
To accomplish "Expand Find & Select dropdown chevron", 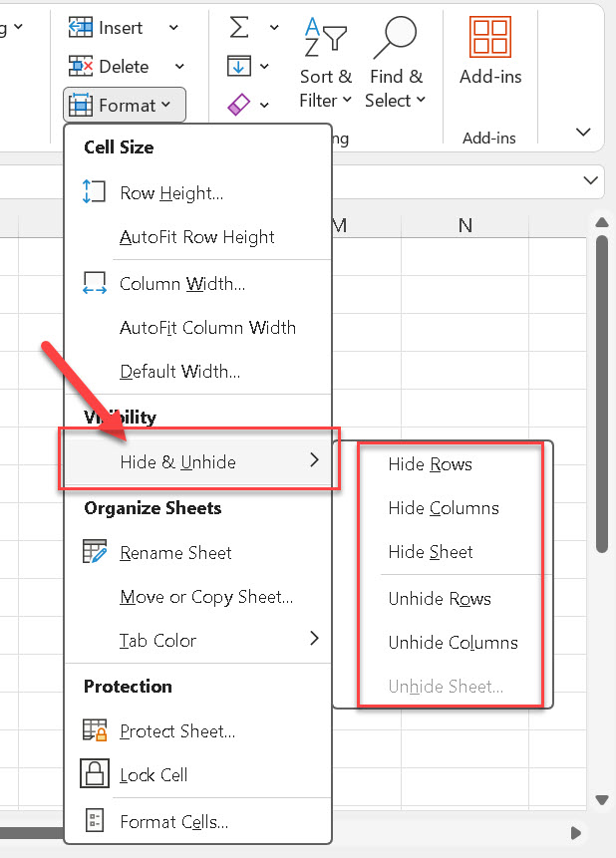I will coord(421,100).
